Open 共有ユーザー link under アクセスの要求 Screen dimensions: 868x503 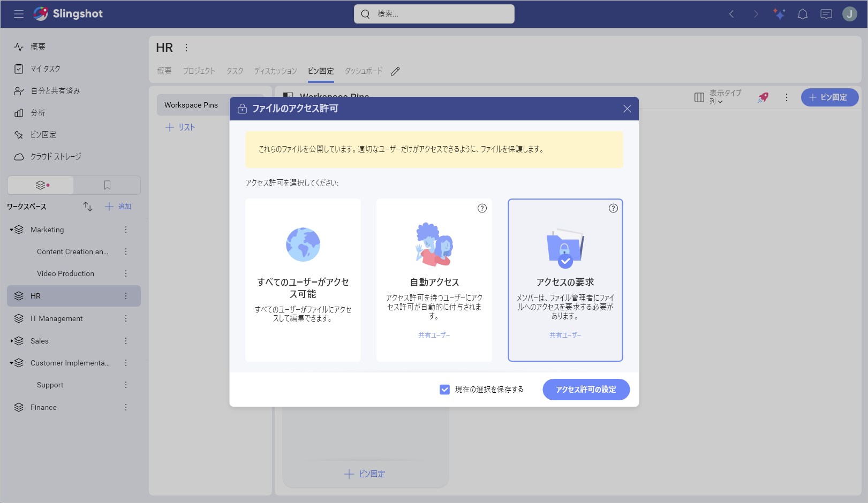tap(565, 336)
